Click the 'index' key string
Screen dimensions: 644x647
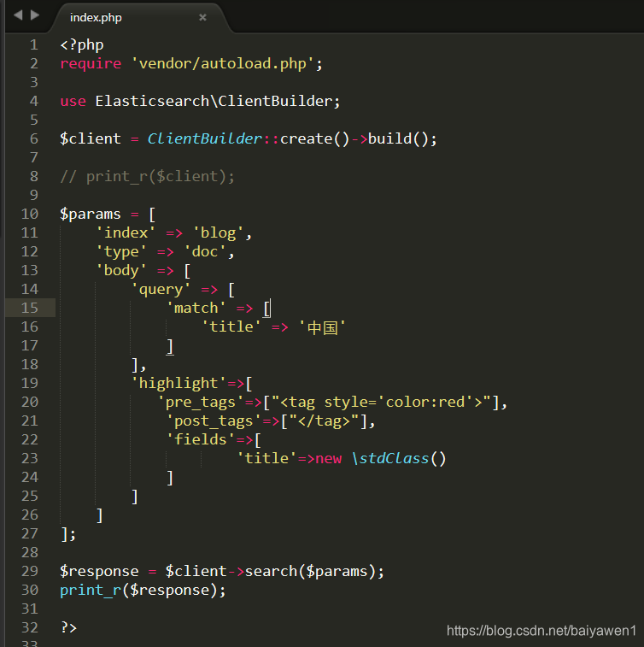pos(126,232)
